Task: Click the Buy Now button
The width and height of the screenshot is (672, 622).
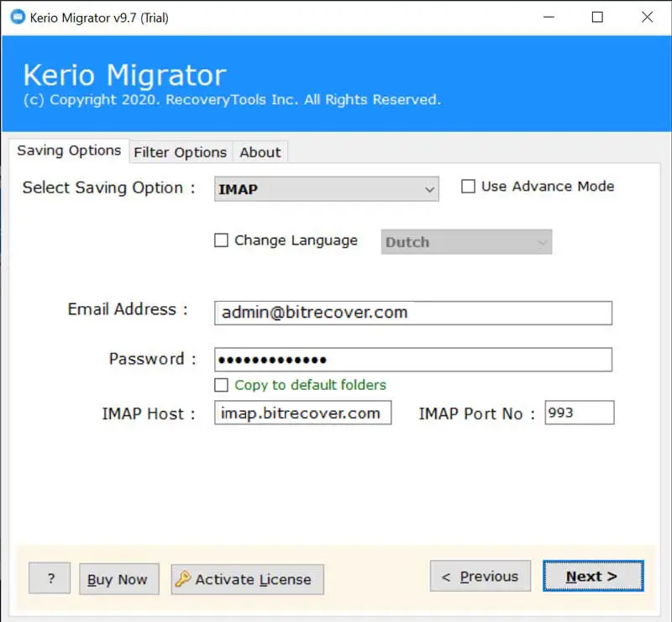Action: 119,579
